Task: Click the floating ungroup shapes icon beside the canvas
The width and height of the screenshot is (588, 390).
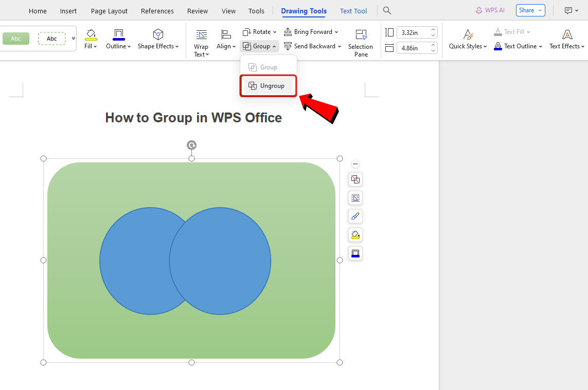Action: [x=355, y=179]
